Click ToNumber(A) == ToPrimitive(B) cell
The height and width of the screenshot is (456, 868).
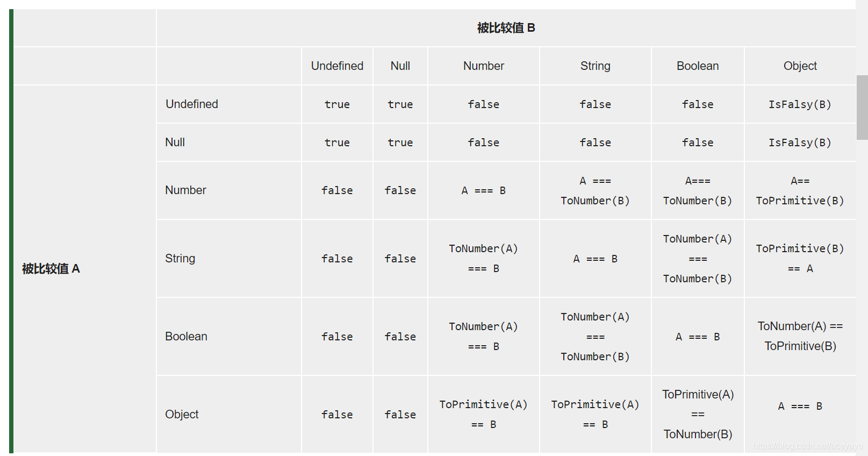800,337
